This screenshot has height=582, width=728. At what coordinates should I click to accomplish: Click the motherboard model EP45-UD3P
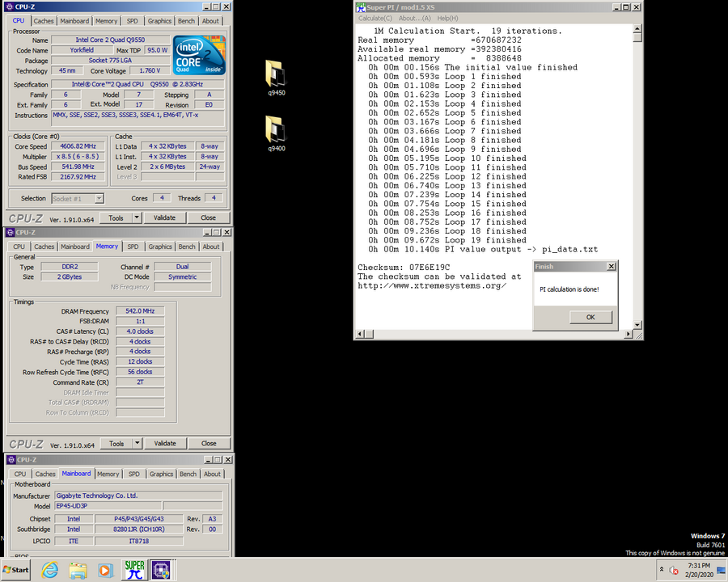click(x=108, y=506)
